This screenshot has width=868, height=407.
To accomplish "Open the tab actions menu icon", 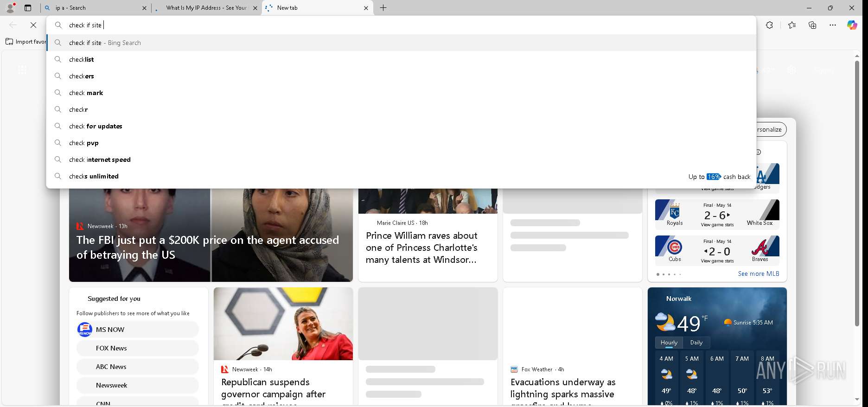I will point(28,8).
